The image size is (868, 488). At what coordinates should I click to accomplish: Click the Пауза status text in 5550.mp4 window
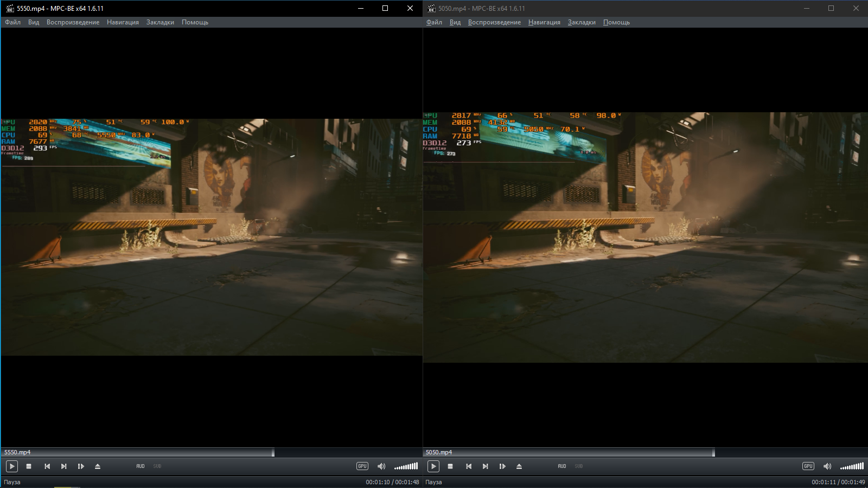(x=12, y=482)
